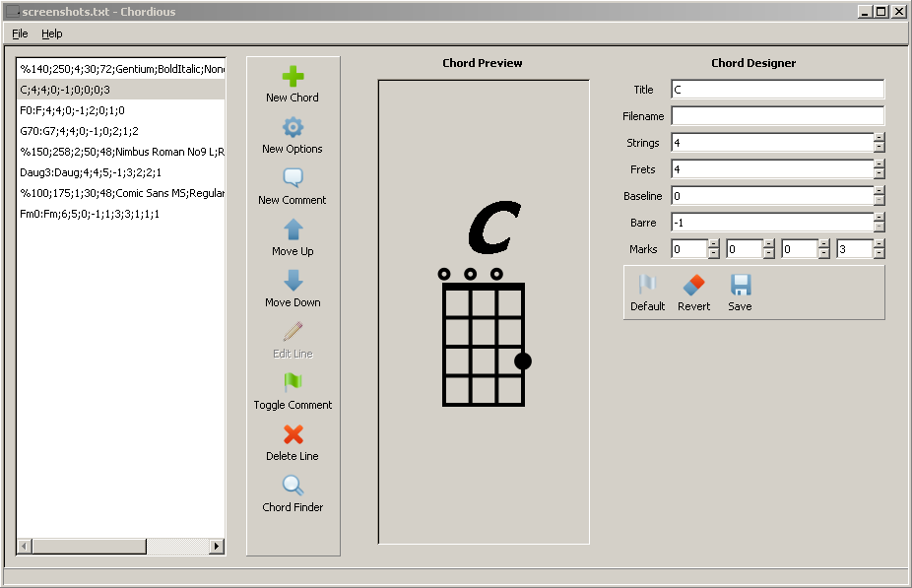
Task: Revert chord changes with the eraser icon
Action: (693, 287)
